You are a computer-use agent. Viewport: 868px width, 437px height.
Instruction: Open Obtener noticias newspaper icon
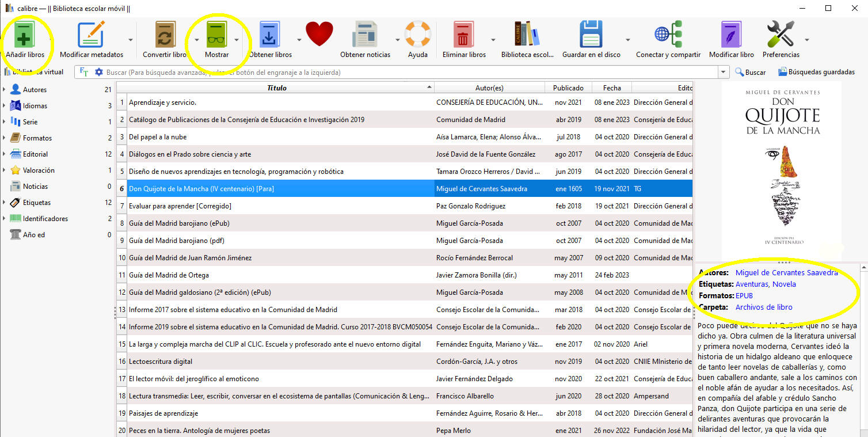(365, 36)
